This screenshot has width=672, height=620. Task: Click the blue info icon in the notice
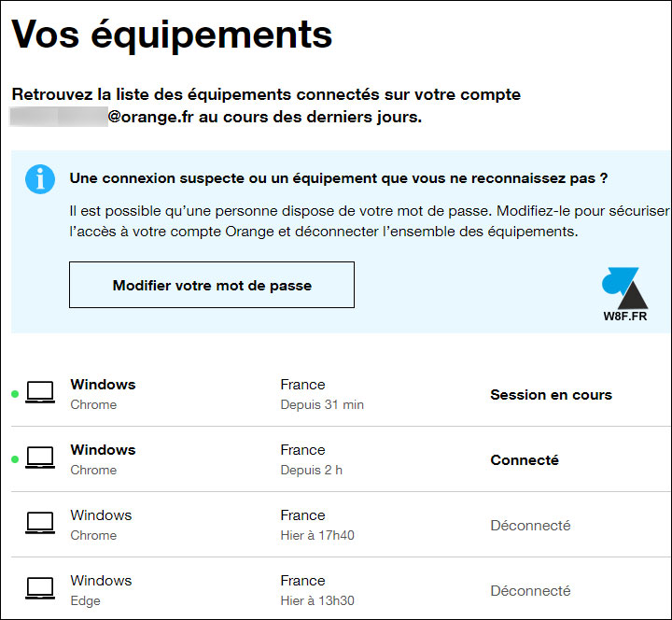pyautogui.click(x=40, y=178)
